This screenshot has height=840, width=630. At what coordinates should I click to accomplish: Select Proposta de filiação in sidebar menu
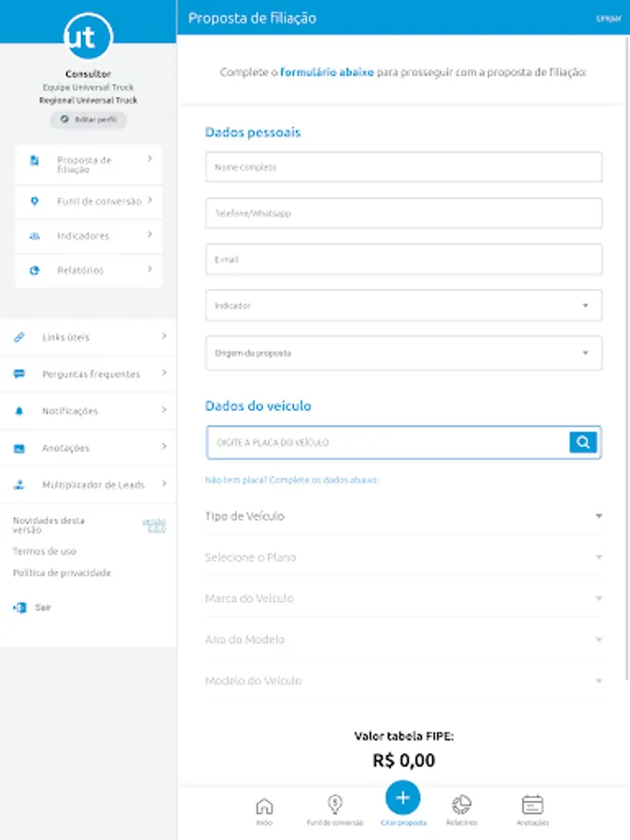89,164
